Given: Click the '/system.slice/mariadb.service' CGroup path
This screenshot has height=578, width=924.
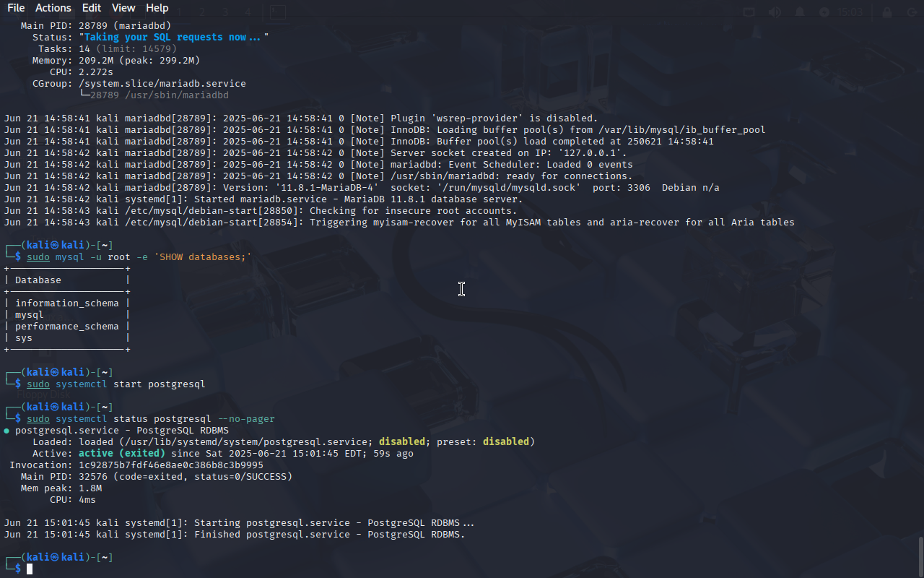Looking at the screenshot, I should click(x=162, y=84).
